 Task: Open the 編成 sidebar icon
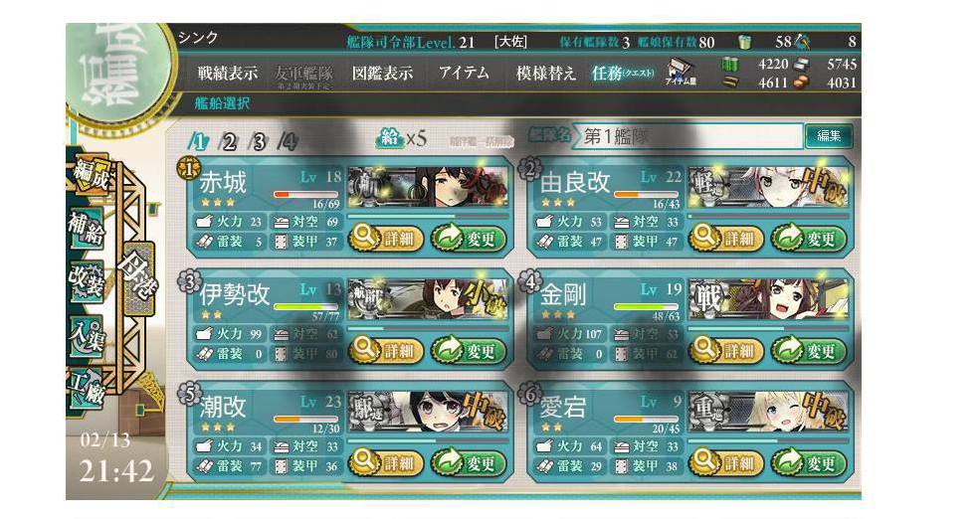89,174
